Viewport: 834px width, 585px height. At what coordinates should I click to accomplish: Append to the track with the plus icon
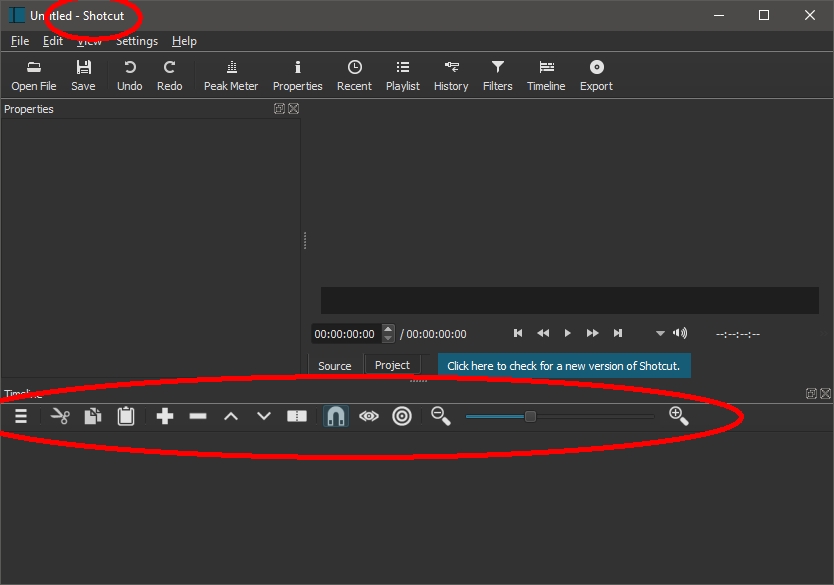[x=165, y=416]
